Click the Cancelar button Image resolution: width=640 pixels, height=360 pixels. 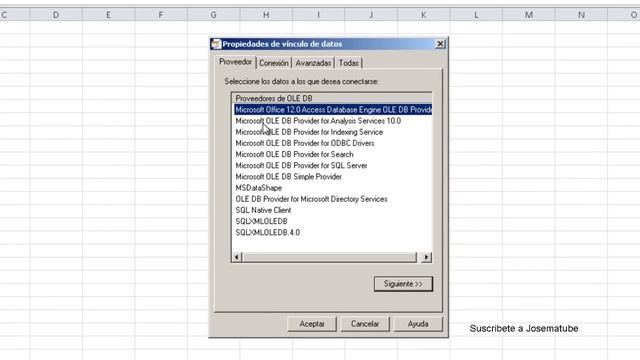(365, 324)
